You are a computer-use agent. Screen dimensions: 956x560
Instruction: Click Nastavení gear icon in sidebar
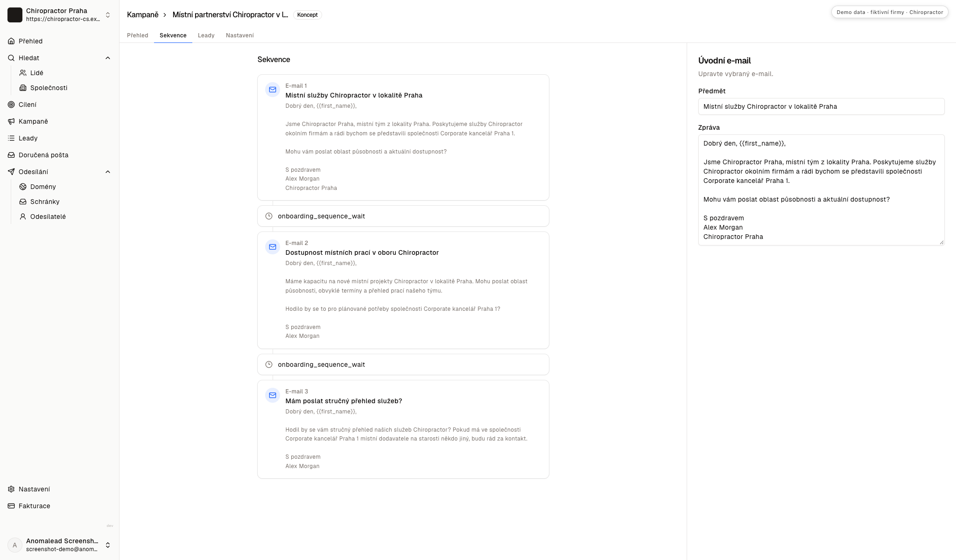11,489
